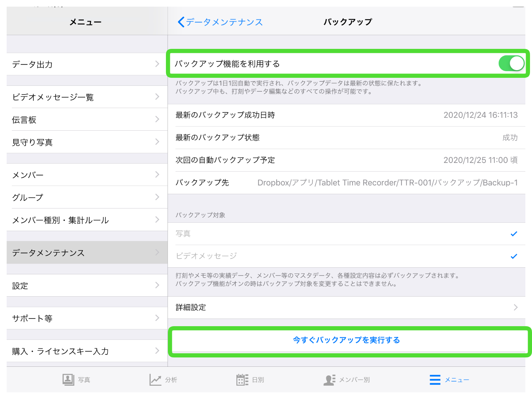Switch to メンバー別 tab label
The image size is (532, 399).
(x=354, y=380)
